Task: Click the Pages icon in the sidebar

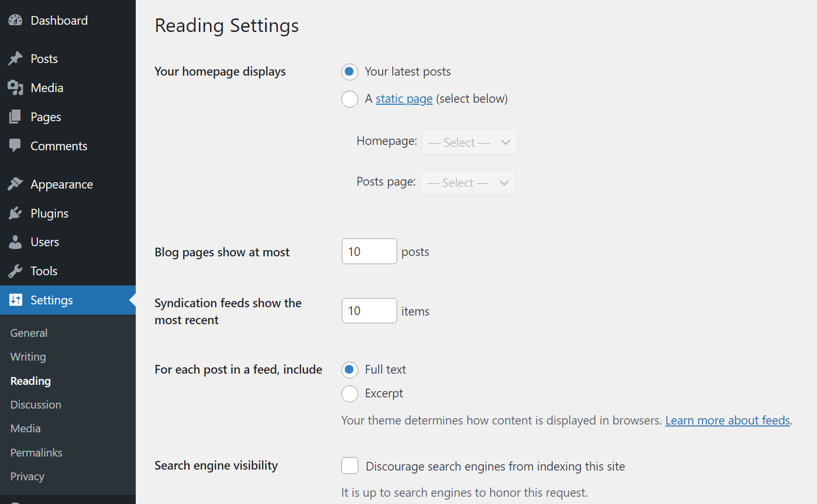Action: coord(15,116)
